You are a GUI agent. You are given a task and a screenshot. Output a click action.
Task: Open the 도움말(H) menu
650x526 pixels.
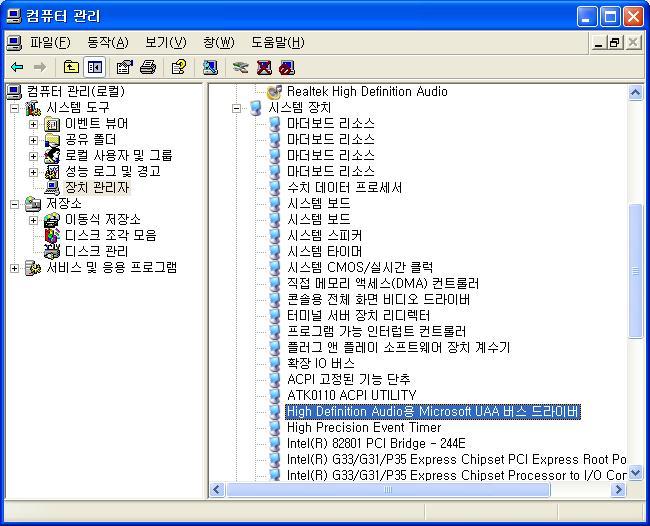(x=278, y=42)
